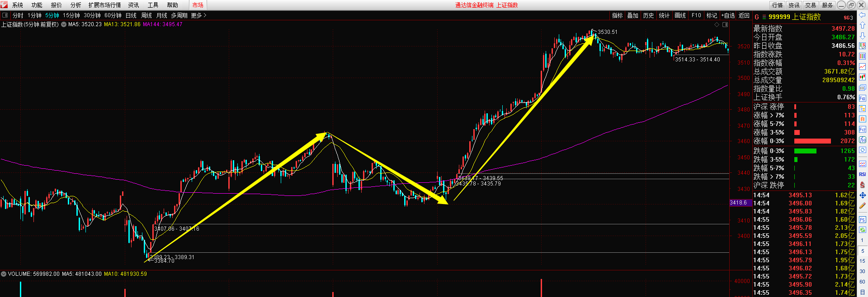The image size is (868, 297).
Task: Click the 叠加 overlay button
Action: click(633, 15)
